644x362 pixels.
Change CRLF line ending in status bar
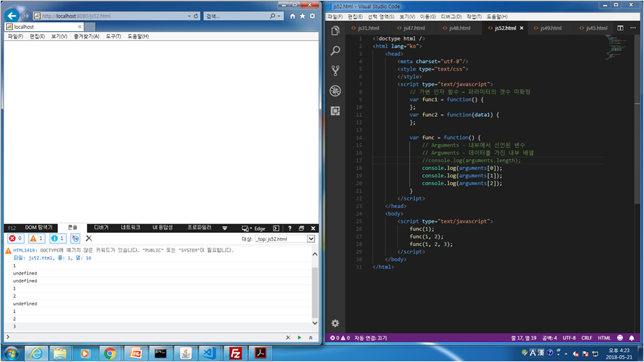click(x=586, y=338)
